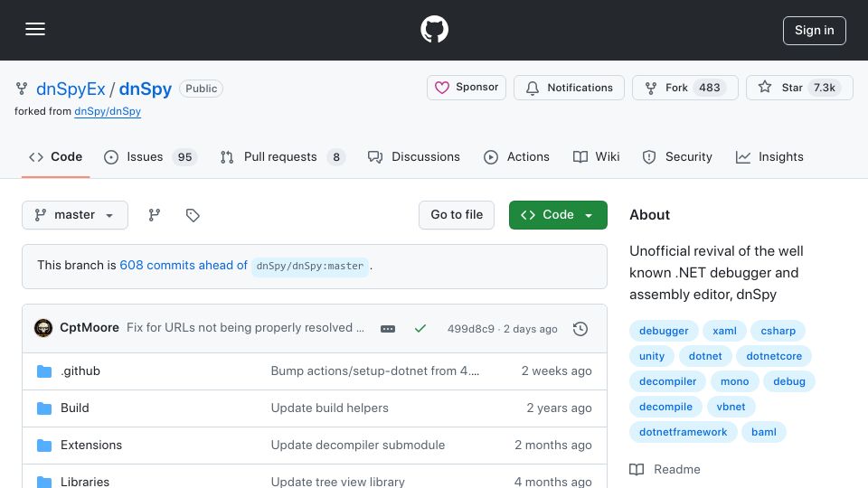Open the Issues tab
The image size is (868, 488).
[x=150, y=157]
